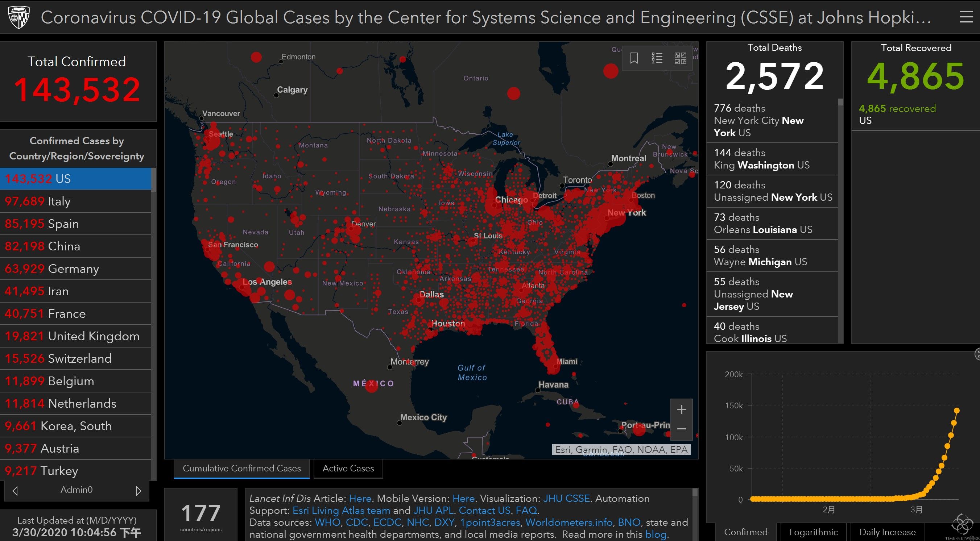Go to previous Admin level with left arrow

point(15,490)
